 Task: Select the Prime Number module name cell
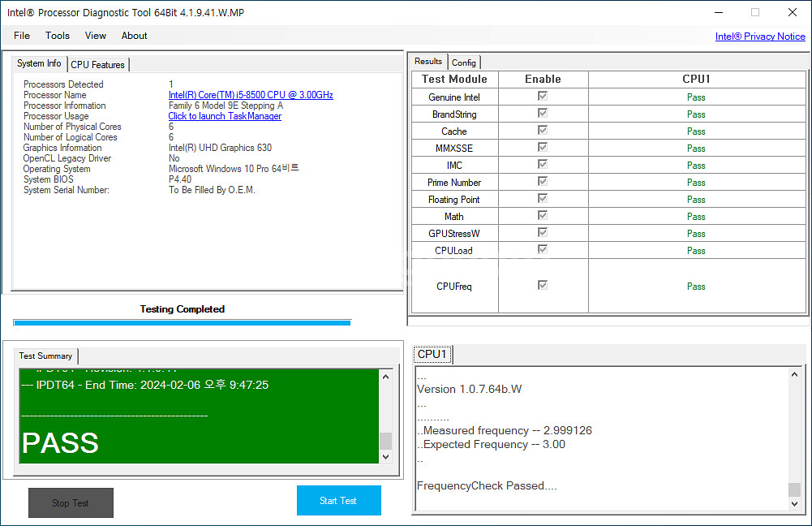point(454,183)
